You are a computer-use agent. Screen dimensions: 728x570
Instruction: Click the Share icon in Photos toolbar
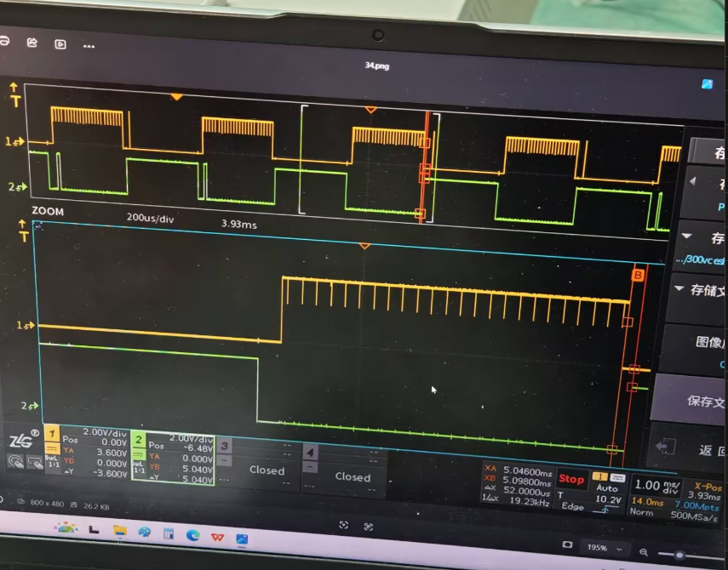pos(32,43)
